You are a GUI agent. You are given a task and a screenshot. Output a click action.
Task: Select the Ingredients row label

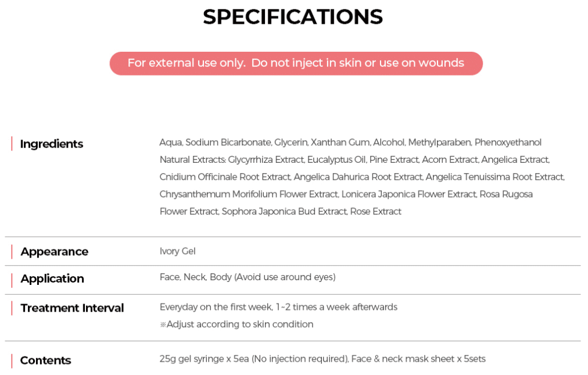(51, 144)
